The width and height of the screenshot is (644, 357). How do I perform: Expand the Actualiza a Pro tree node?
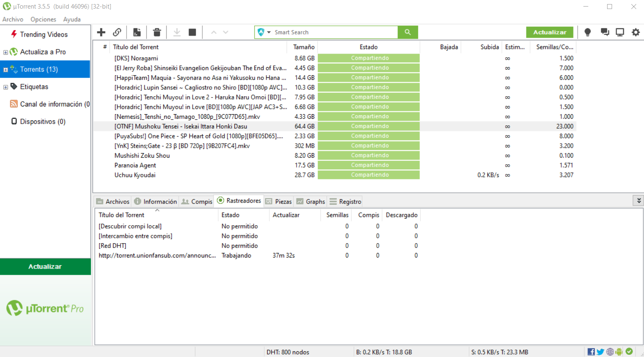[5, 52]
